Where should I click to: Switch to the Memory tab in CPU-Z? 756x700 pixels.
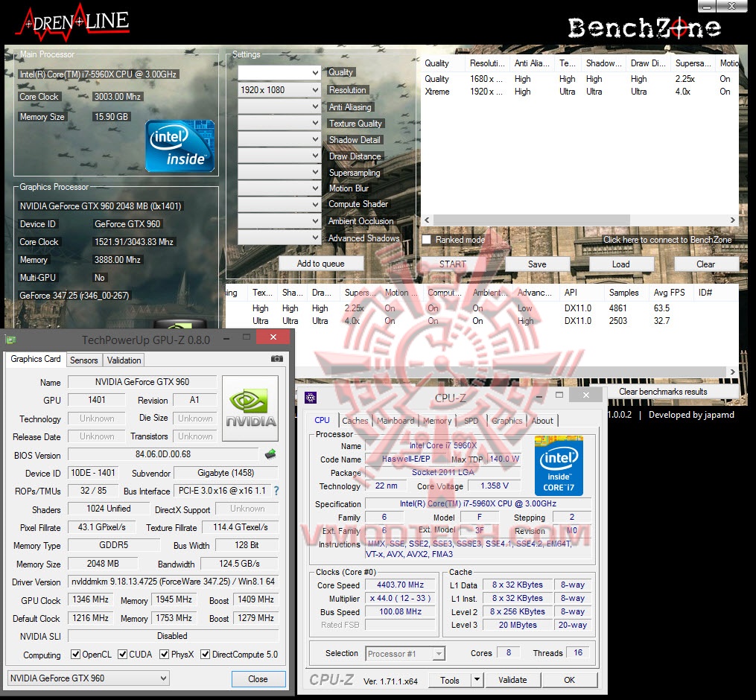pos(437,421)
